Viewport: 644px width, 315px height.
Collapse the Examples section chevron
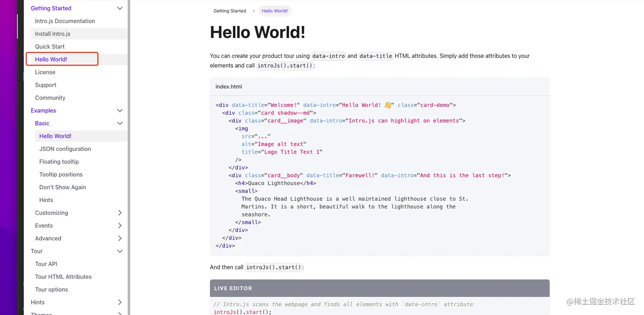120,110
